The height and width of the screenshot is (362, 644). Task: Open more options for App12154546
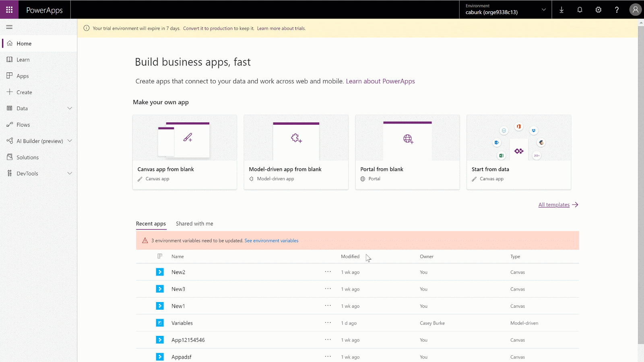point(328,340)
